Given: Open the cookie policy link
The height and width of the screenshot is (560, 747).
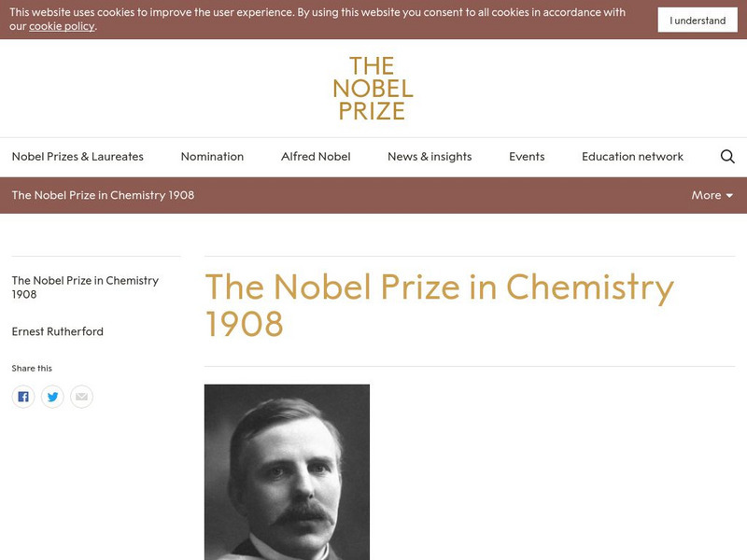Looking at the screenshot, I should (62, 26).
